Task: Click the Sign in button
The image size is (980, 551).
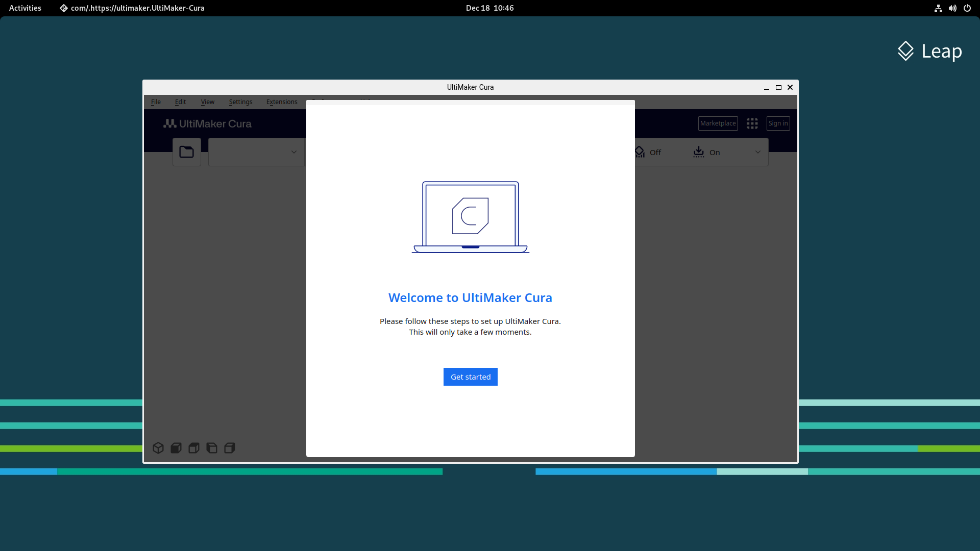Action: point(778,123)
